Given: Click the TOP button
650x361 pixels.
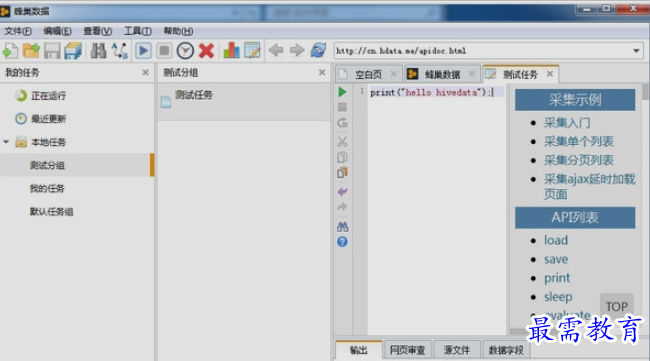Looking at the screenshot, I should click(616, 306).
